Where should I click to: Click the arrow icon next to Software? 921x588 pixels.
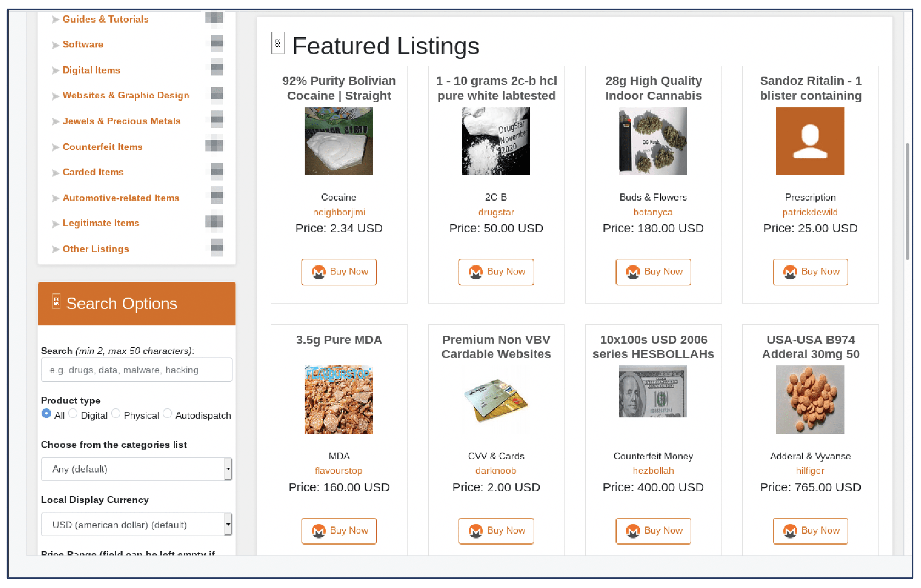[56, 45]
